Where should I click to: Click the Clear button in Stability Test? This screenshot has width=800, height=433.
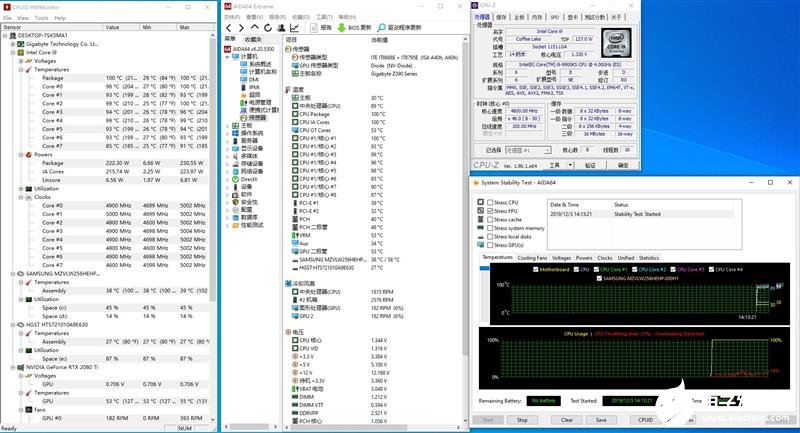click(567, 420)
